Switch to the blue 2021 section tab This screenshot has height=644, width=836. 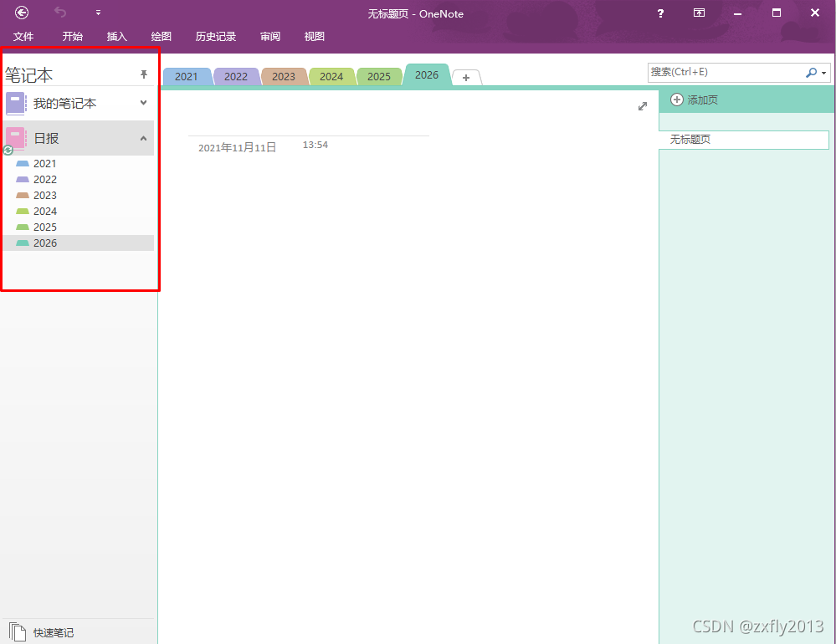pyautogui.click(x=187, y=77)
